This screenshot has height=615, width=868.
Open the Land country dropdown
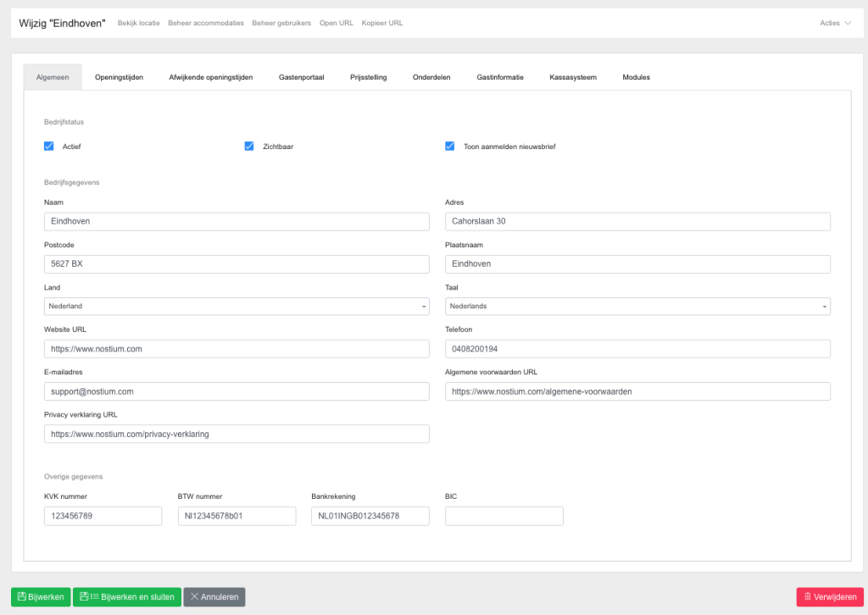click(x=236, y=306)
